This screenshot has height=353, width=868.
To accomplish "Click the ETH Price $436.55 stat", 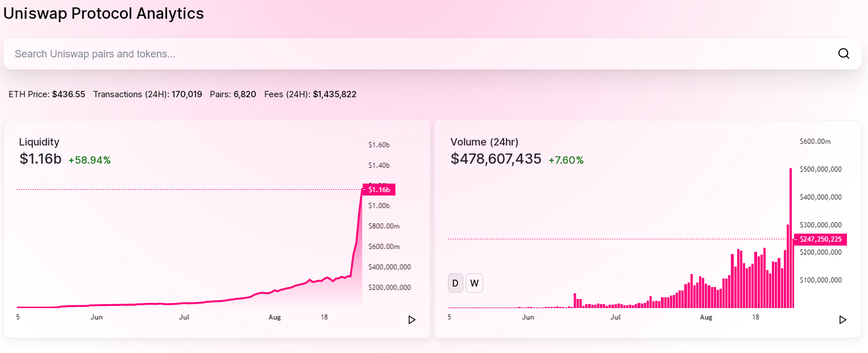I will [47, 94].
